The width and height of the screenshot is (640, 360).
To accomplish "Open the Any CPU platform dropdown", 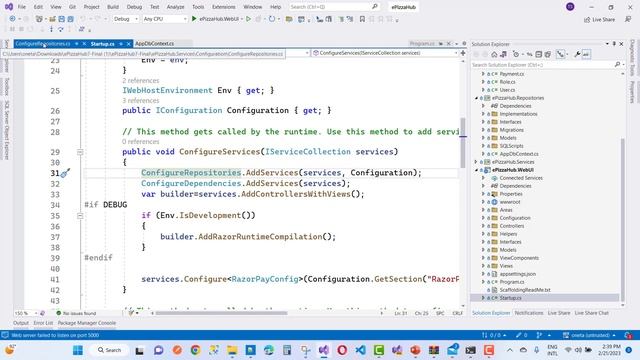I will pyautogui.click(x=164, y=19).
